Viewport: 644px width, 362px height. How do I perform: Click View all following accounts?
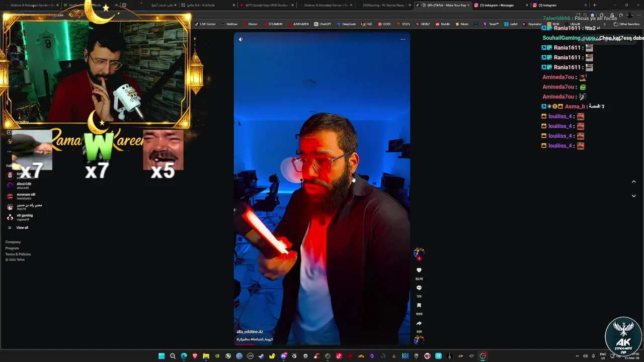pyautogui.click(x=22, y=228)
